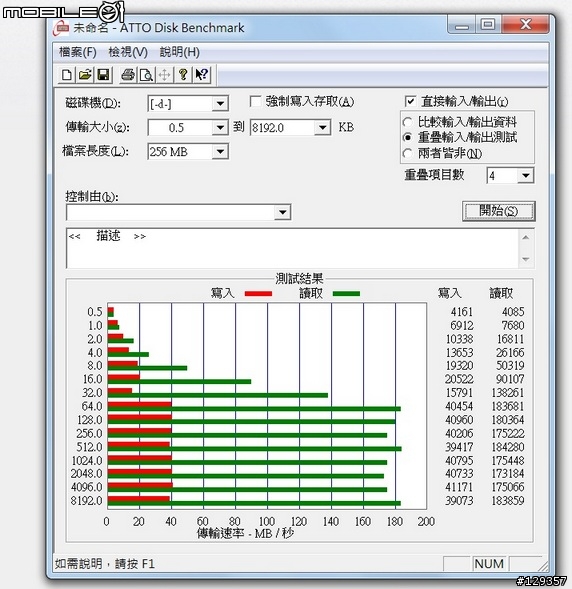Expand 檔案長度 256 MB dropdown
The height and width of the screenshot is (589, 572).
pyautogui.click(x=220, y=152)
